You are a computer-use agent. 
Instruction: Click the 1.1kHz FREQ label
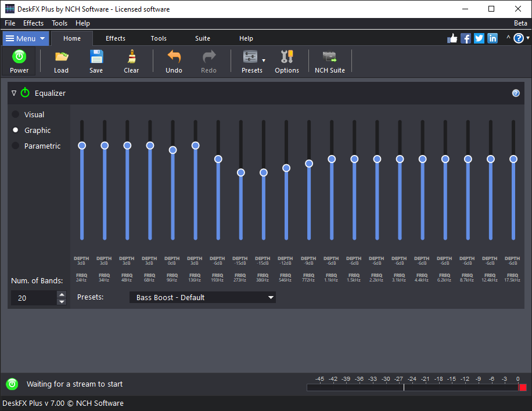(x=331, y=277)
